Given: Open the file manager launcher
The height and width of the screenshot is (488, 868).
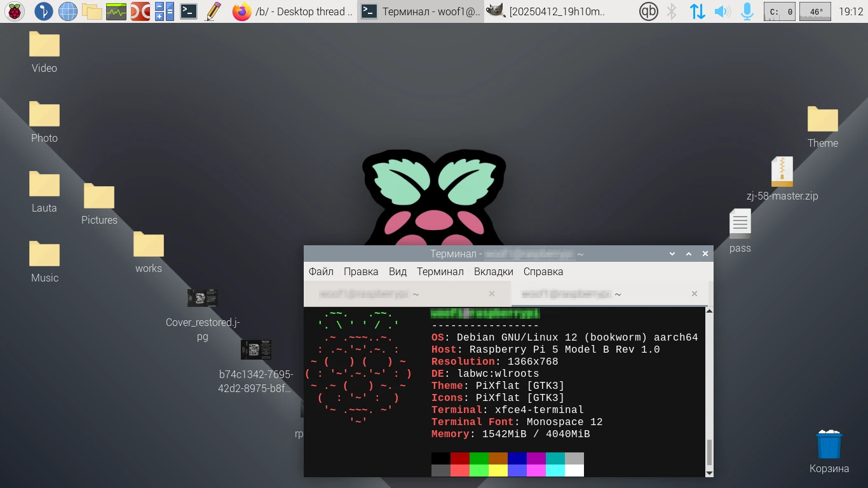Looking at the screenshot, I should point(92,11).
